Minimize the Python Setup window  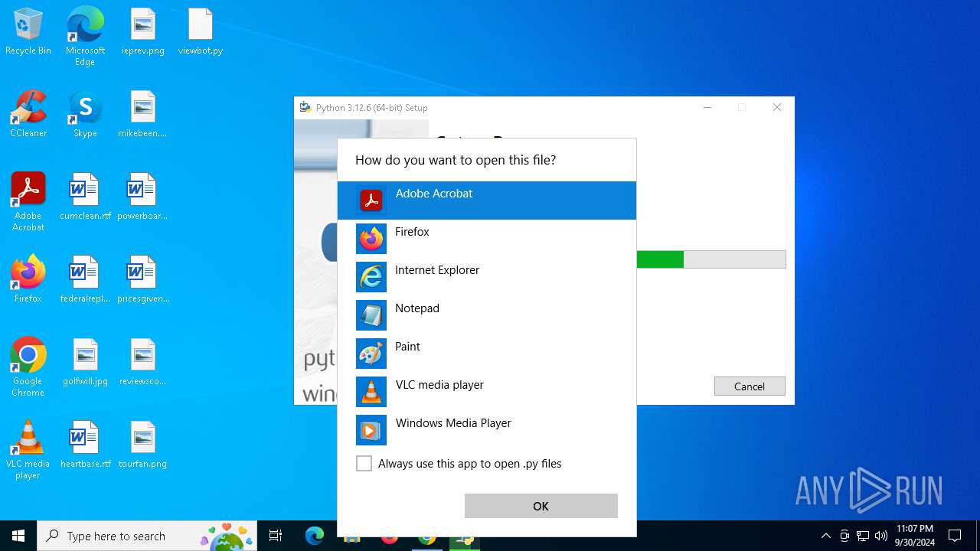[707, 107]
